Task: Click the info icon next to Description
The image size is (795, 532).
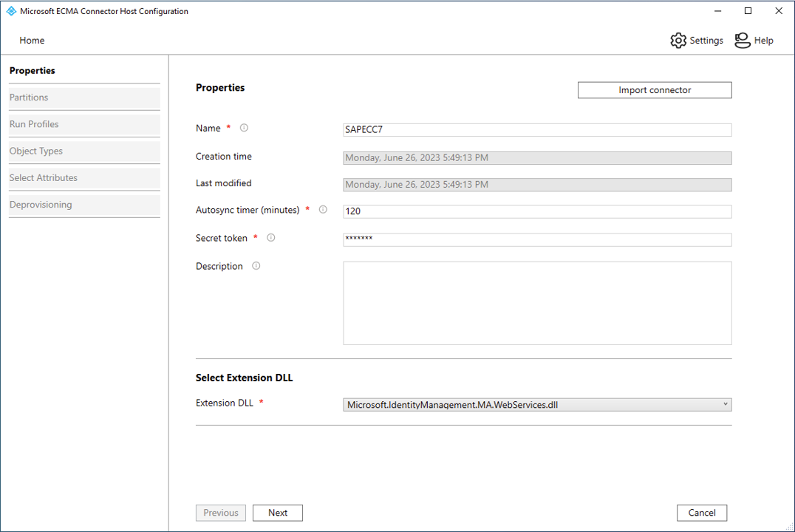Action: tap(256, 265)
